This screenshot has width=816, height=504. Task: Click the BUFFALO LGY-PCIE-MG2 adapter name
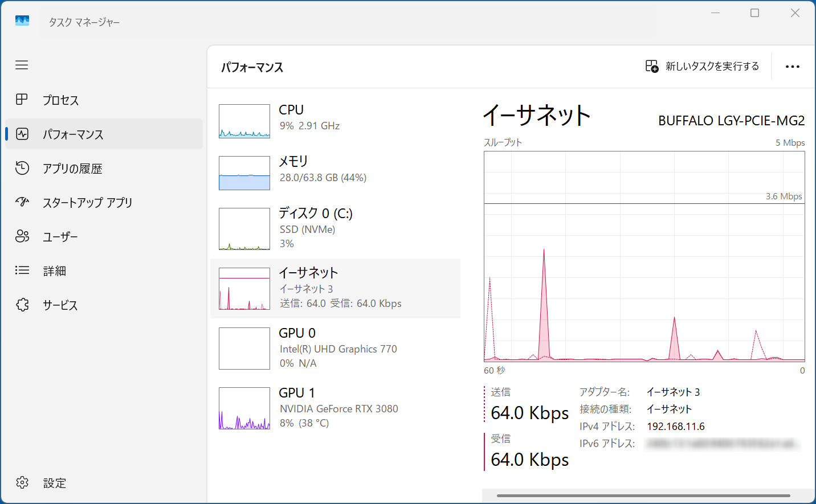732,121
